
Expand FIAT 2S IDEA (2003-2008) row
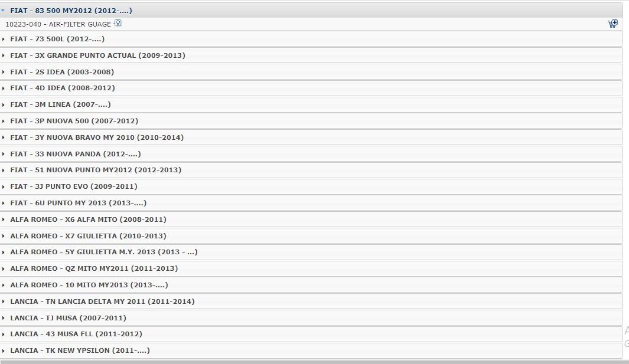tap(311, 72)
